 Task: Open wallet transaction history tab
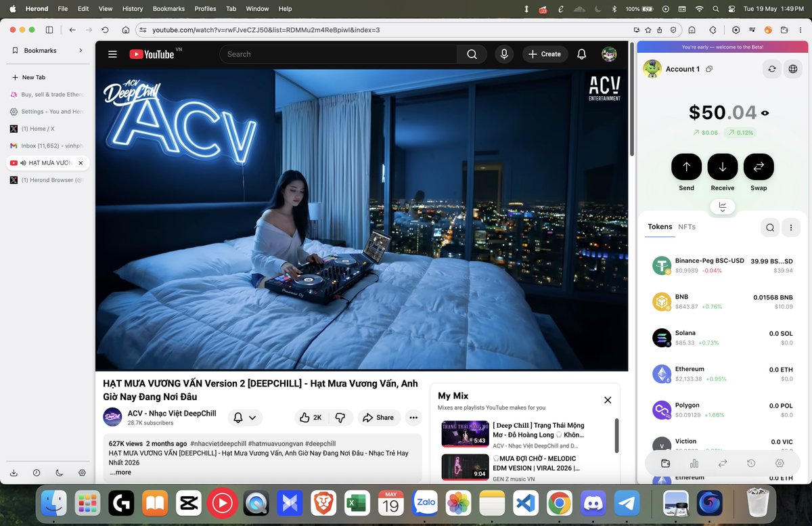[x=751, y=463]
